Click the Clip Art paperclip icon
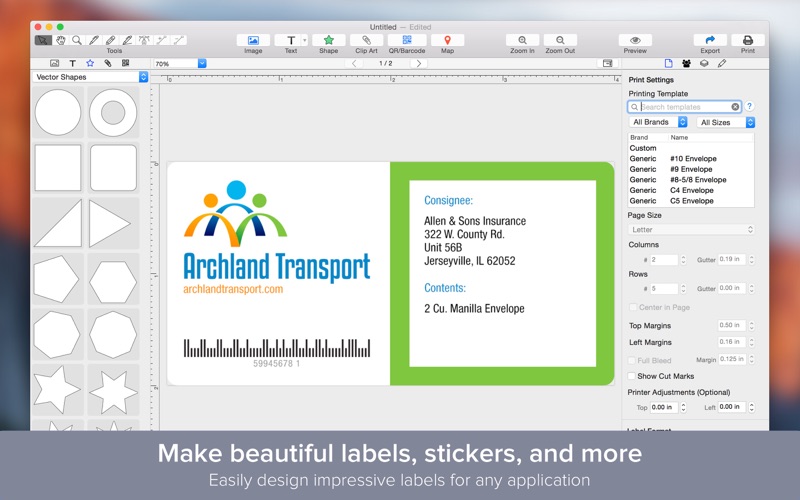This screenshot has width=800, height=500. [367, 40]
